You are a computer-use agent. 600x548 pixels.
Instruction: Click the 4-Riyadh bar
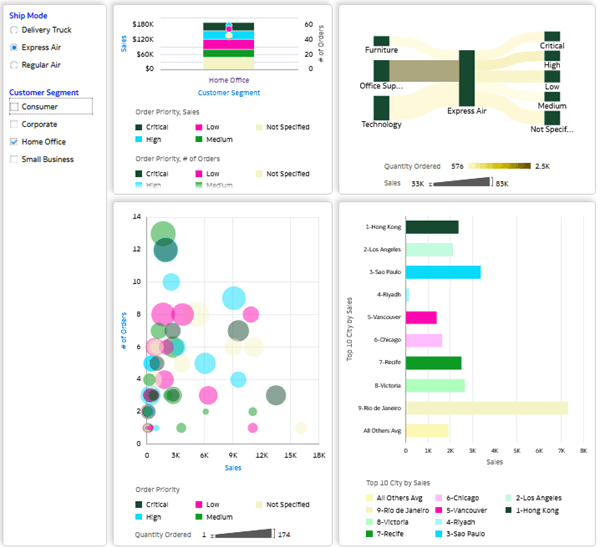408,295
